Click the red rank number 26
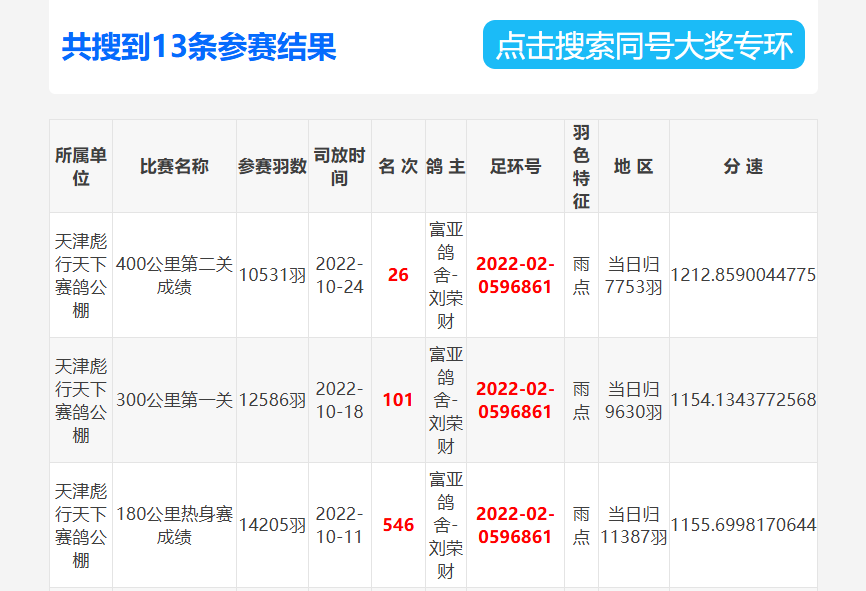This screenshot has height=591, width=866. tap(398, 275)
